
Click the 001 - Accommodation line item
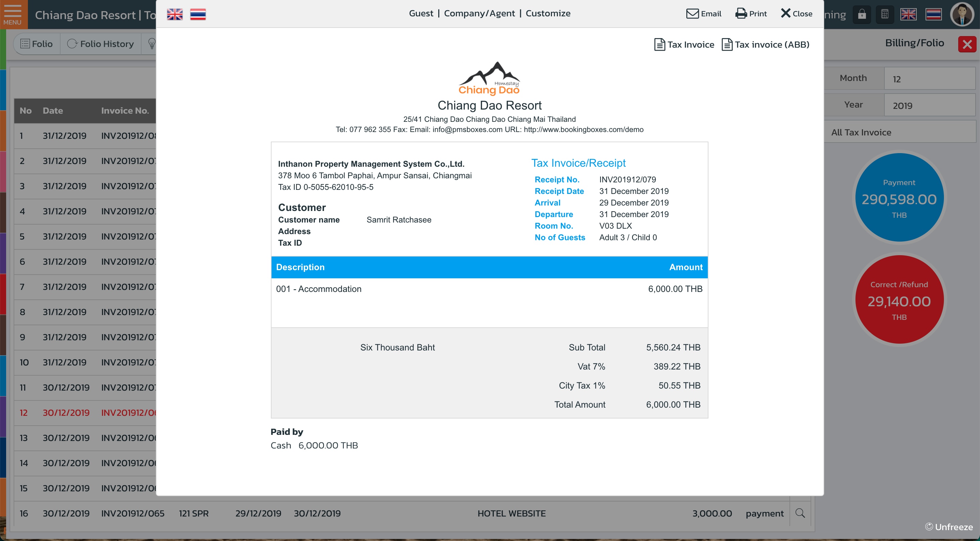tap(318, 289)
